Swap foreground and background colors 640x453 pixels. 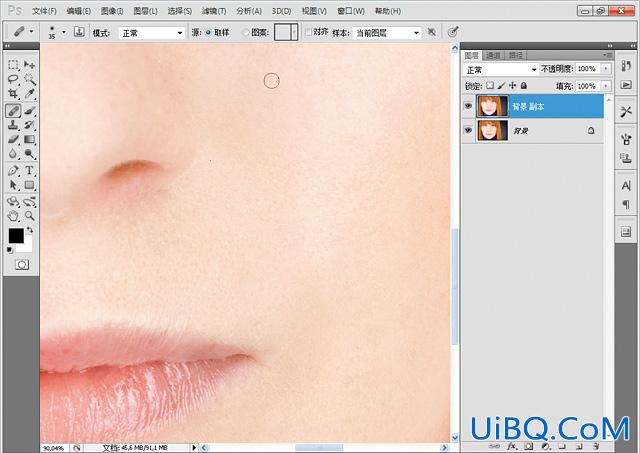pos(29,231)
